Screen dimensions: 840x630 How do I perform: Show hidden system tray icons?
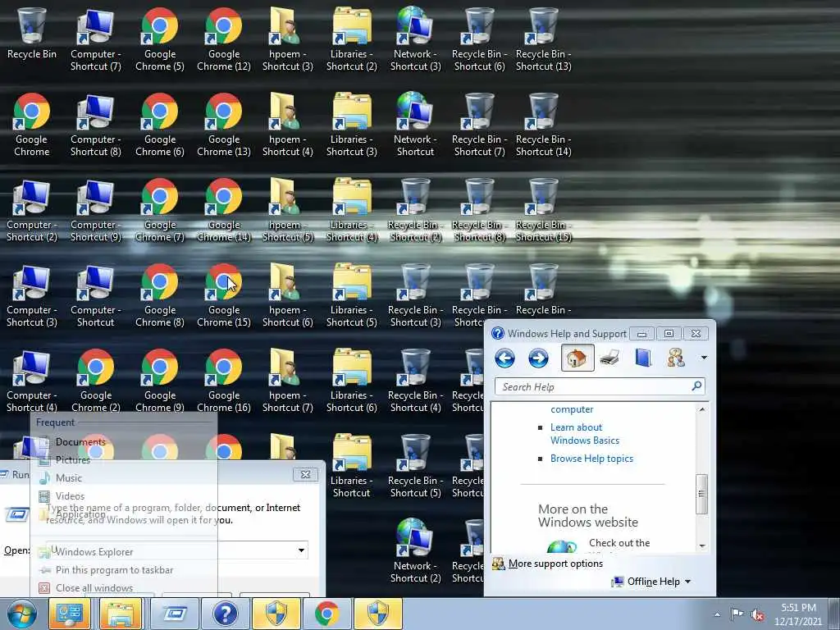(717, 614)
